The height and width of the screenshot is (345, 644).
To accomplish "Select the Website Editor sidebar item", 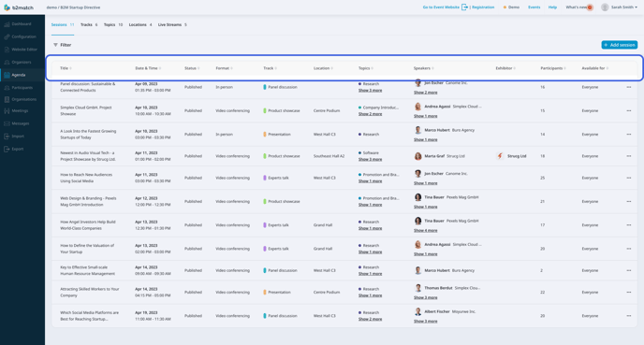I will coord(22,50).
